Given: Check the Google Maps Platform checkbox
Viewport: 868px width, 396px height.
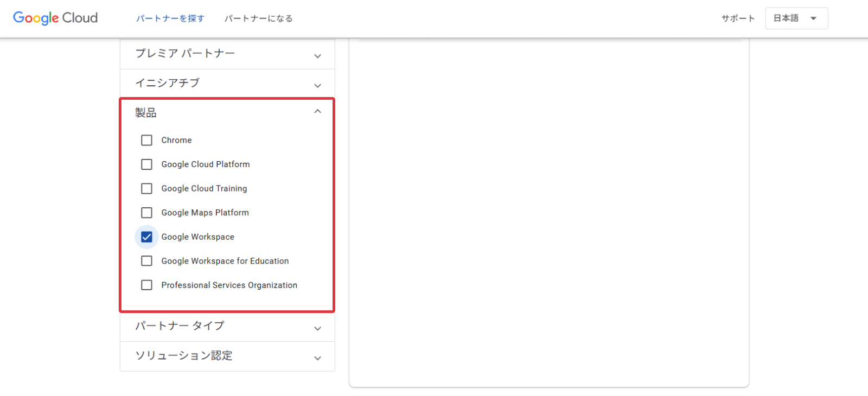Looking at the screenshot, I should [x=146, y=213].
